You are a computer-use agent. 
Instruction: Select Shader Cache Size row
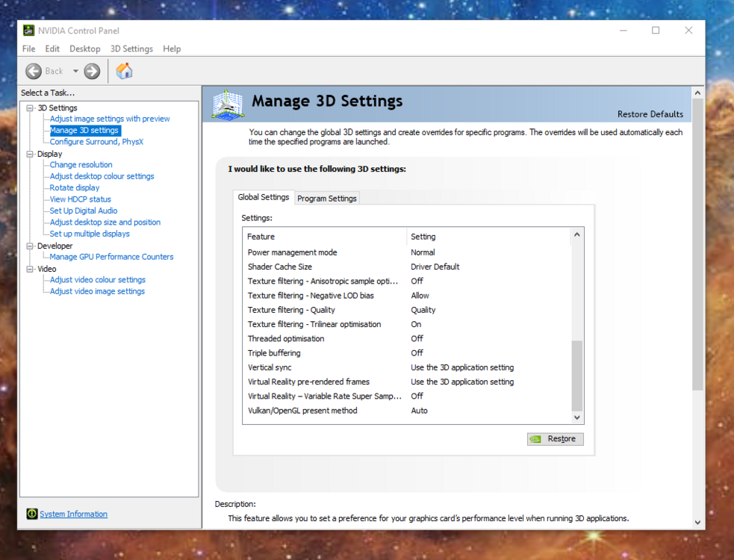coord(407,267)
